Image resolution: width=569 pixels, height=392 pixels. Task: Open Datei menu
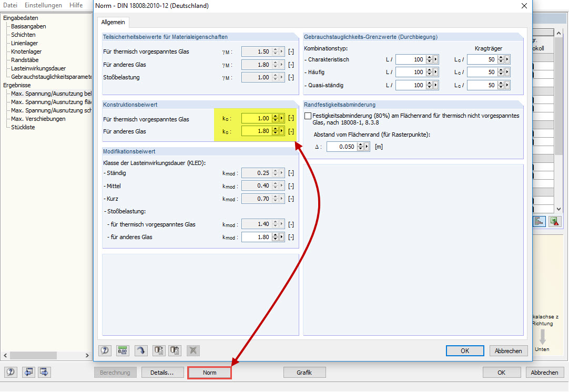10,5
